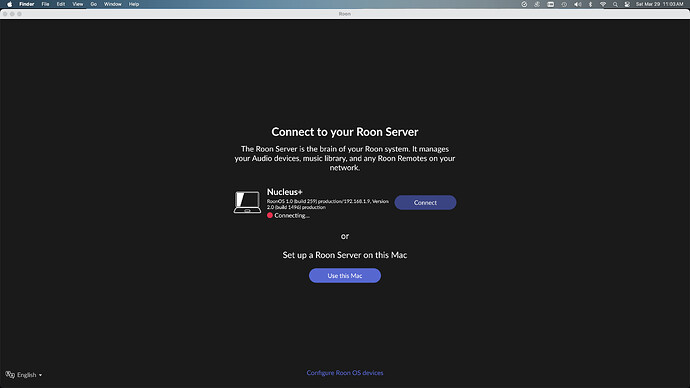The image size is (690, 388).
Task: Open the English language dropdown
Action: point(29,375)
